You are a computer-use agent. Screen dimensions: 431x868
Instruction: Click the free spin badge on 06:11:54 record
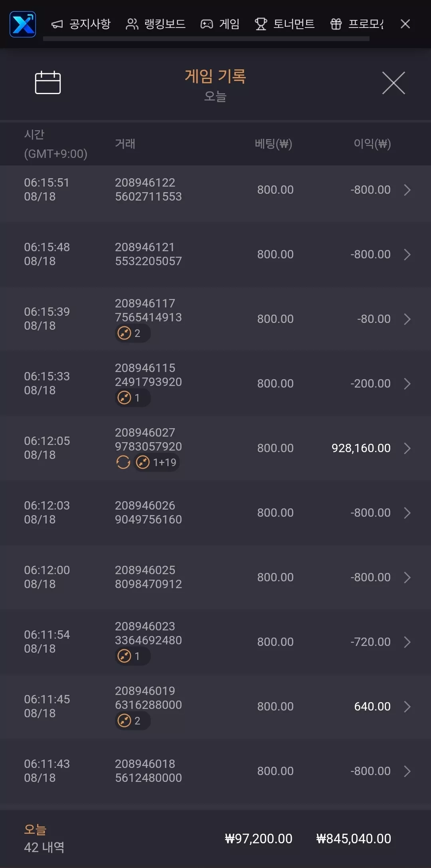point(133,656)
